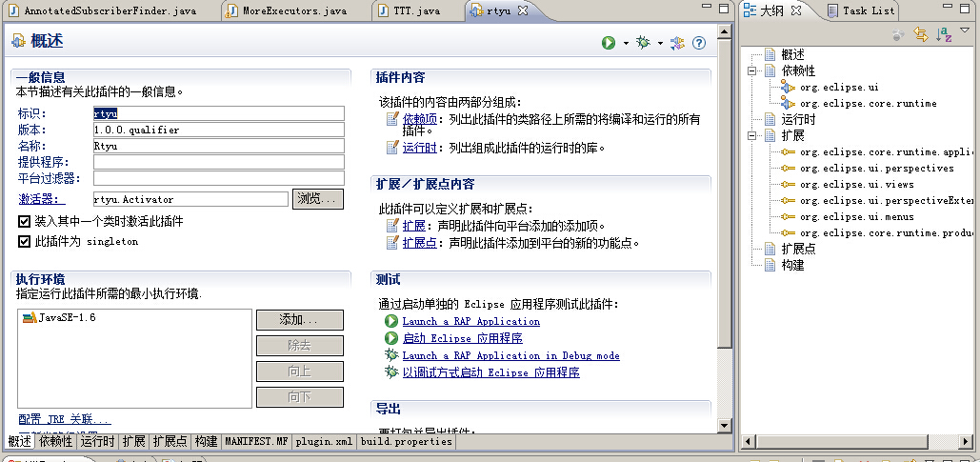Click the organize manifests wizard icon

(677, 43)
